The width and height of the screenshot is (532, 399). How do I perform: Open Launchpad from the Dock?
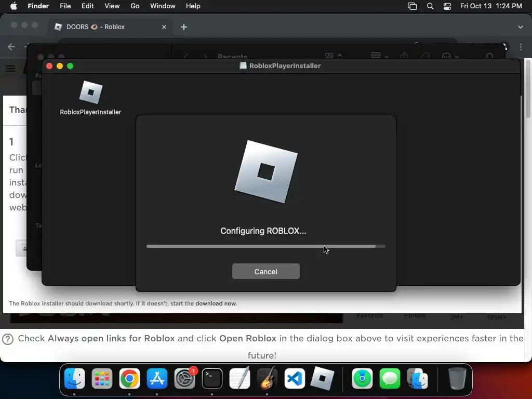[102, 378]
